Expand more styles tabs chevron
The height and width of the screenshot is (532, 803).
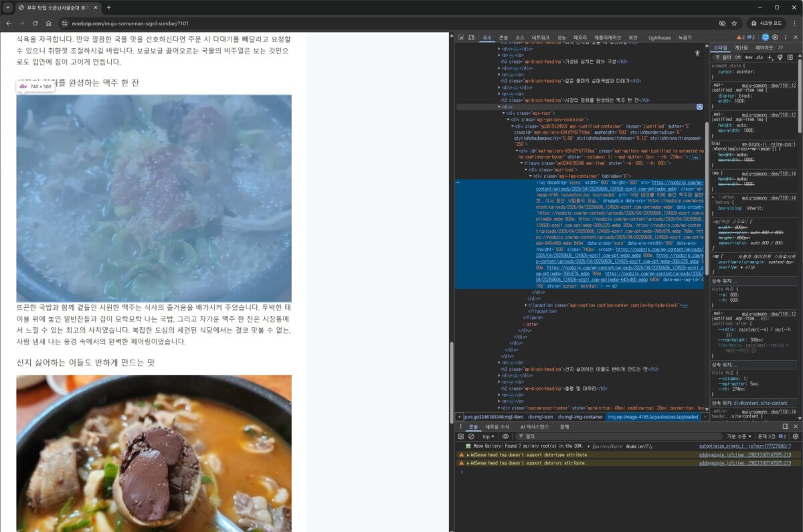[780, 48]
